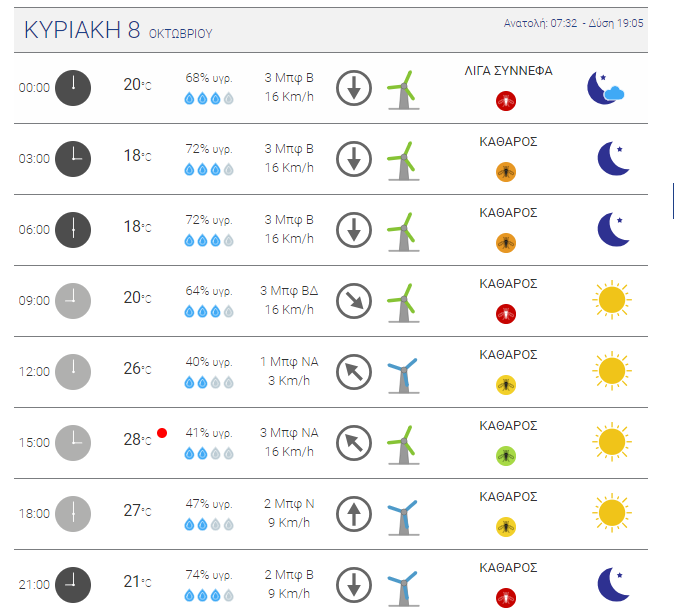Click the ΛΙΓΑ ΣΥΝΝΕΦΑ condition label
The height and width of the screenshot is (612, 674).
[x=508, y=71]
